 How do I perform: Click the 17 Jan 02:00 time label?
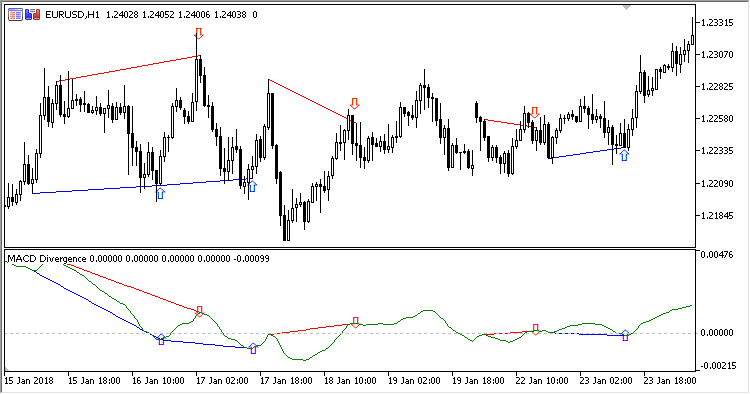tap(222, 381)
